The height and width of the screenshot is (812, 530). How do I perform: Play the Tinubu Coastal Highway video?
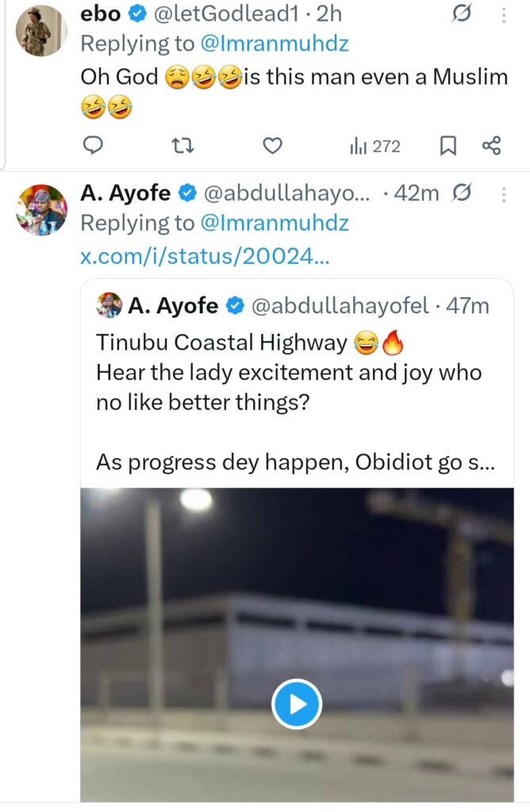pos(297,704)
